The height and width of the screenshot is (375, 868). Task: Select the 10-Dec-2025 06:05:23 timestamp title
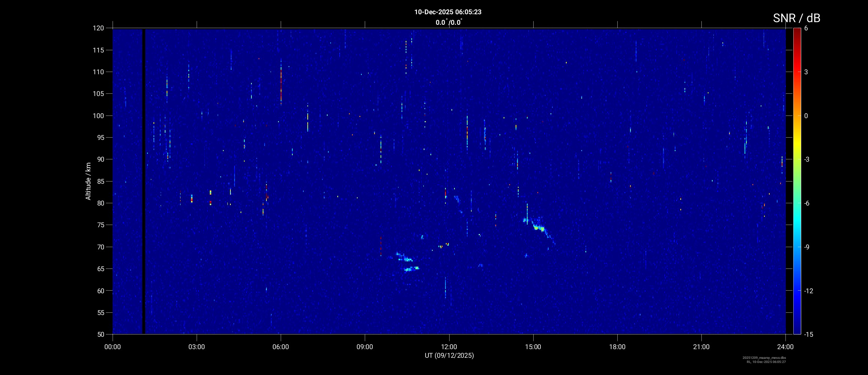pyautogui.click(x=448, y=12)
